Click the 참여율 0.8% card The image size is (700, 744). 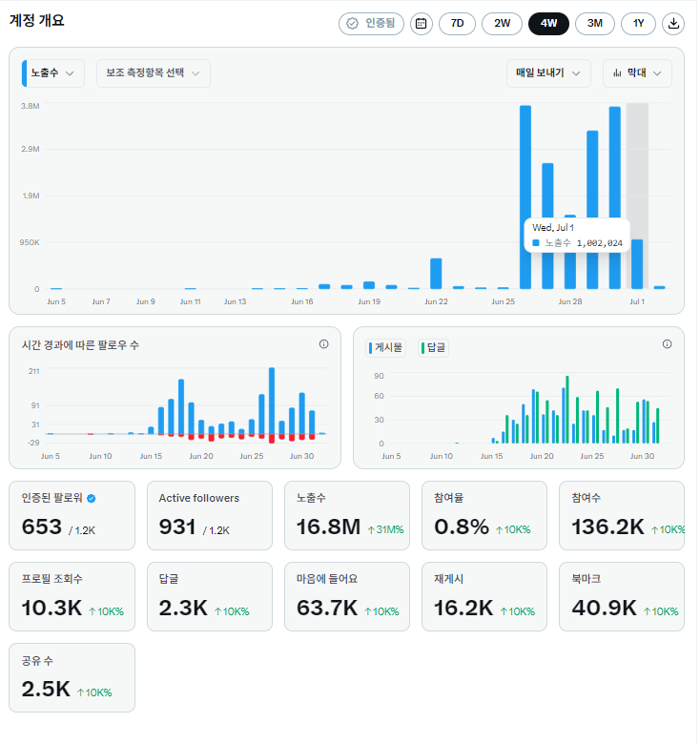pyautogui.click(x=485, y=517)
